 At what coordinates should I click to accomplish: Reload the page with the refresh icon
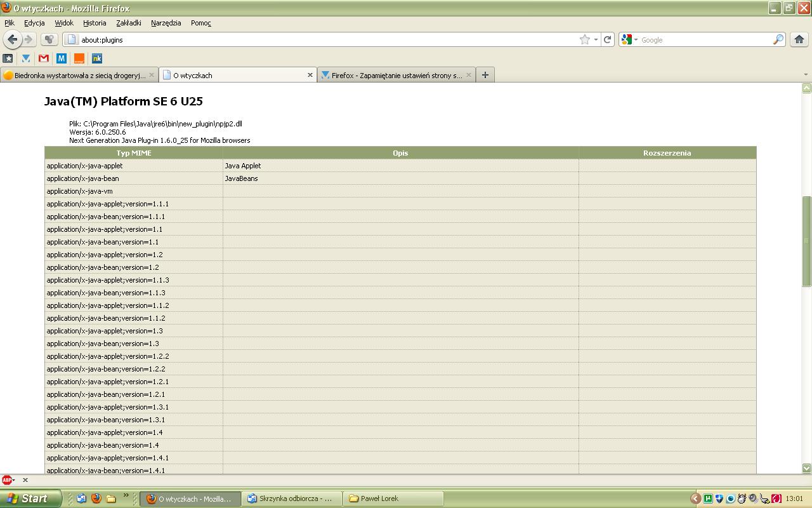pyautogui.click(x=607, y=39)
